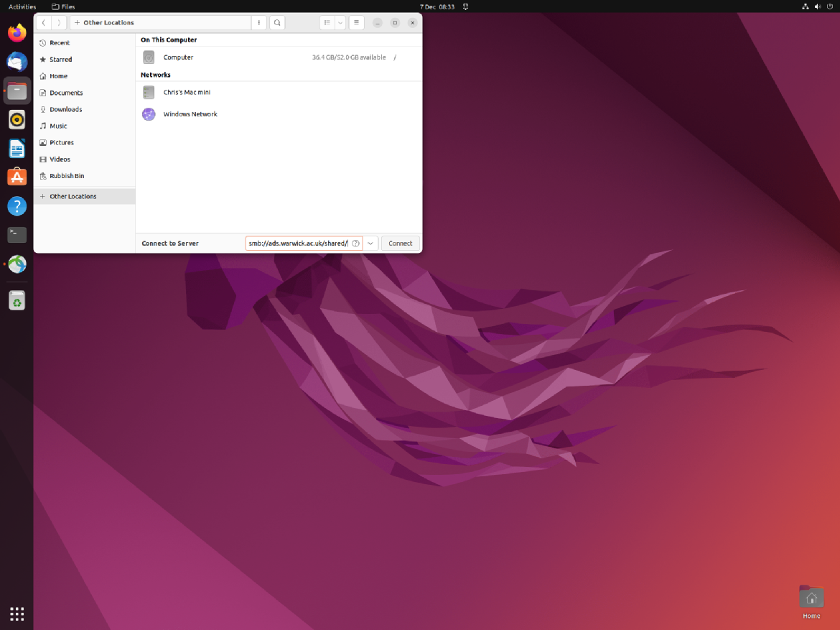Open the clock and calendar panel
The width and height of the screenshot is (840, 630).
coord(437,6)
